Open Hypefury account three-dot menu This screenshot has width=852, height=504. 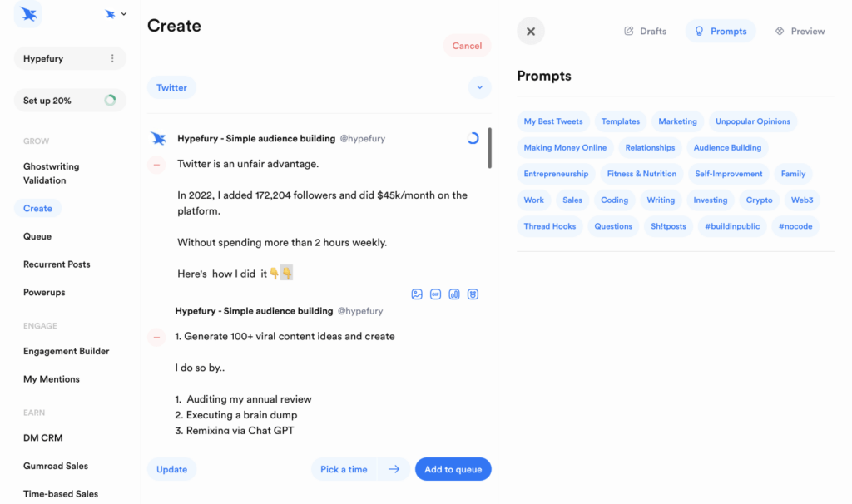click(x=112, y=59)
